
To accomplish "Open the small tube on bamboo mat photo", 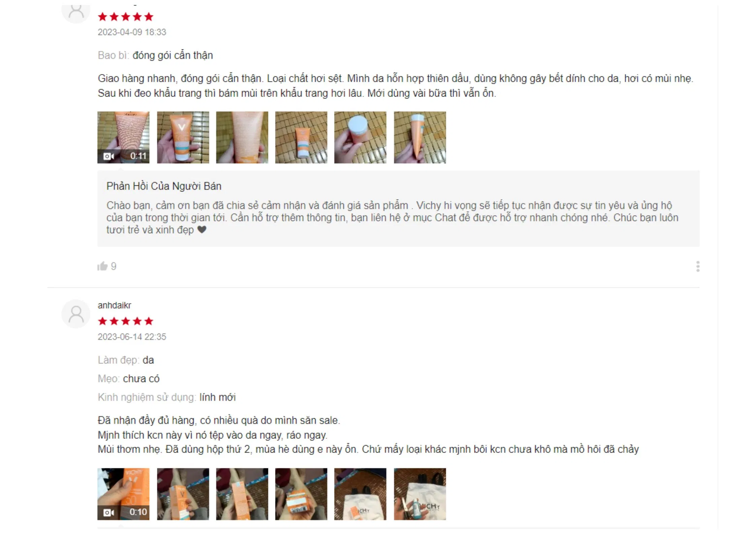I will (301, 137).
